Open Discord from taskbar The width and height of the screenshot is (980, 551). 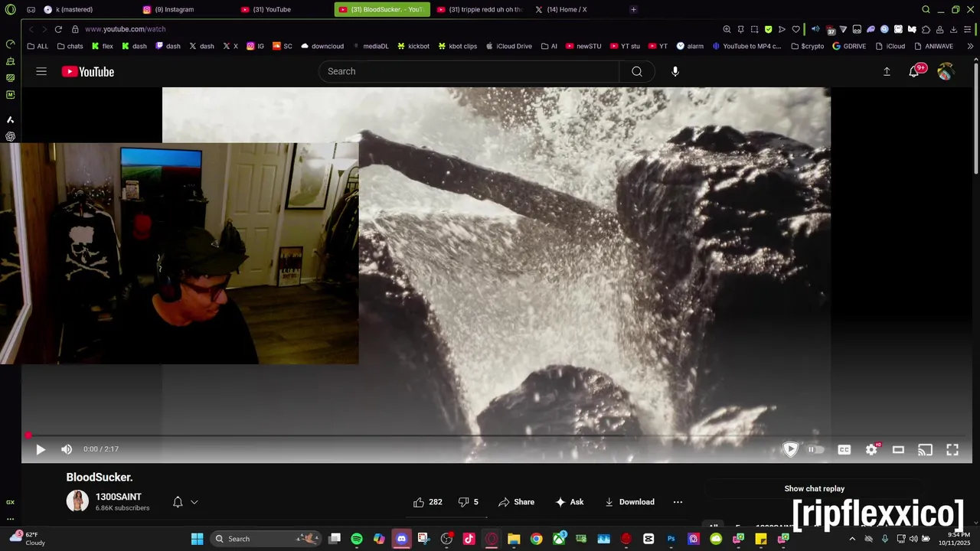pos(401,539)
